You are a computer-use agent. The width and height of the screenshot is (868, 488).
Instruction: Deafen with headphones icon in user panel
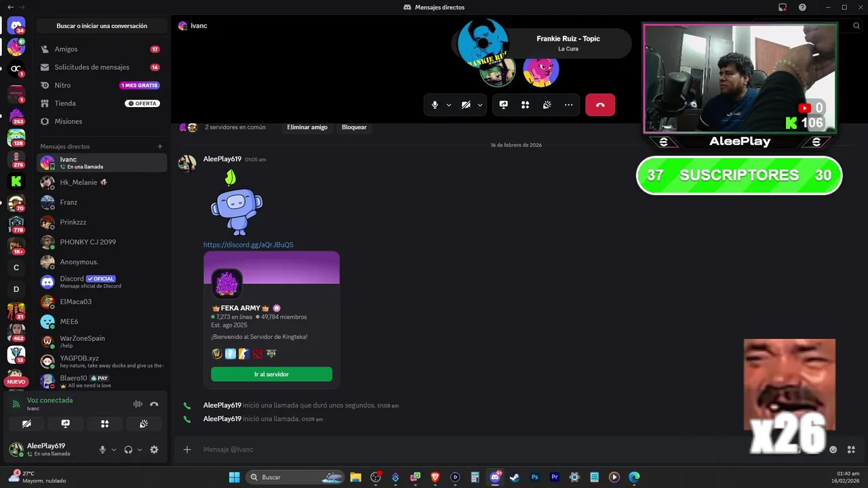click(x=128, y=449)
